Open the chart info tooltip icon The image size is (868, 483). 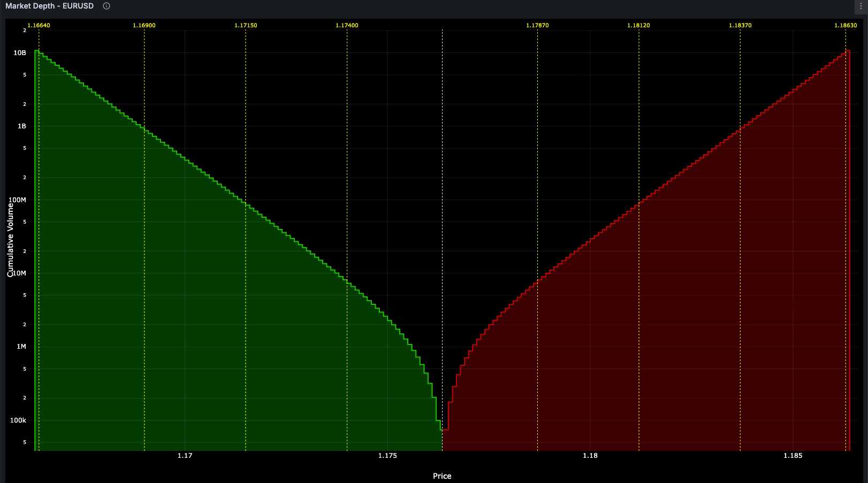click(x=105, y=6)
